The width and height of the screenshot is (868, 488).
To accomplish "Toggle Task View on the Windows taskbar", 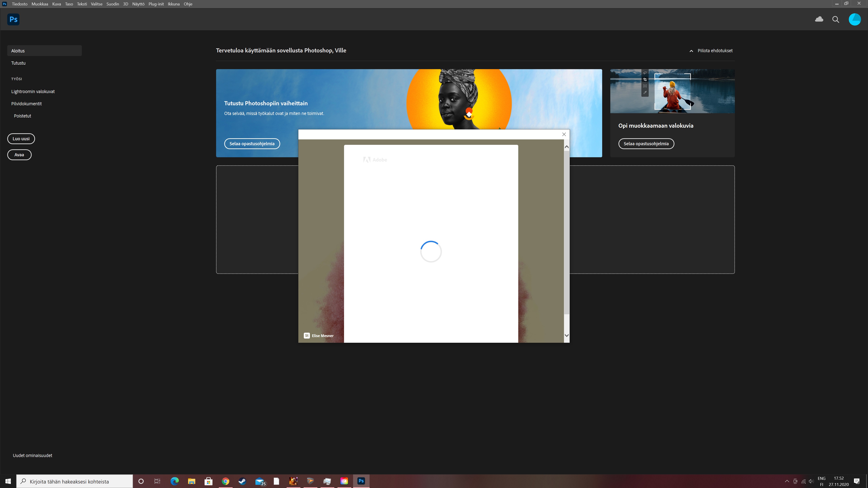I will (157, 481).
